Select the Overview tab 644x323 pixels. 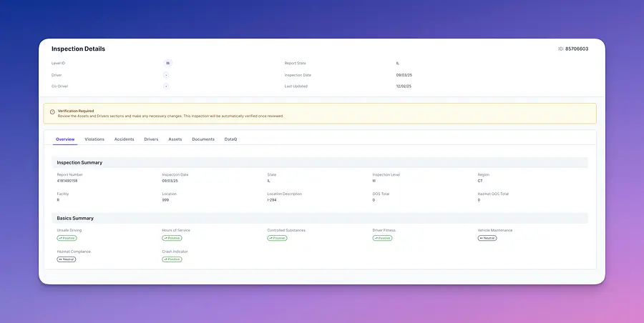click(65, 139)
